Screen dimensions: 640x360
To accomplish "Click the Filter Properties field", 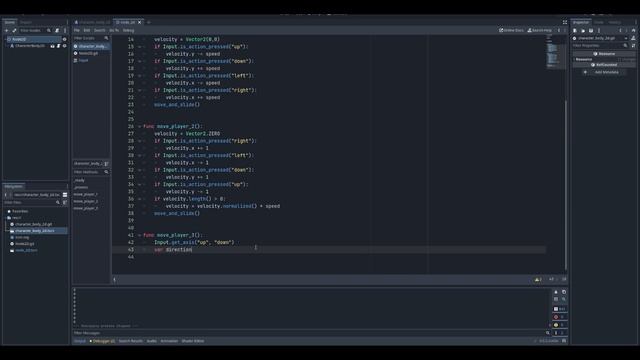I will pos(600,45).
